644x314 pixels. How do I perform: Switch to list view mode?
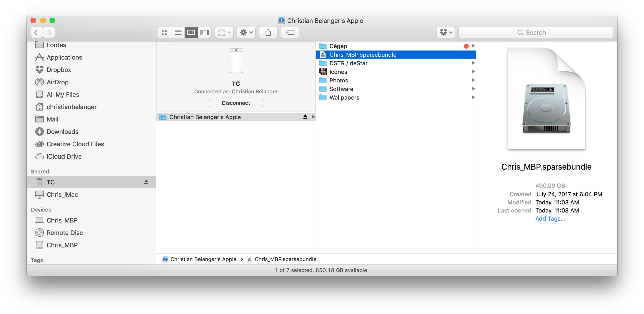178,32
